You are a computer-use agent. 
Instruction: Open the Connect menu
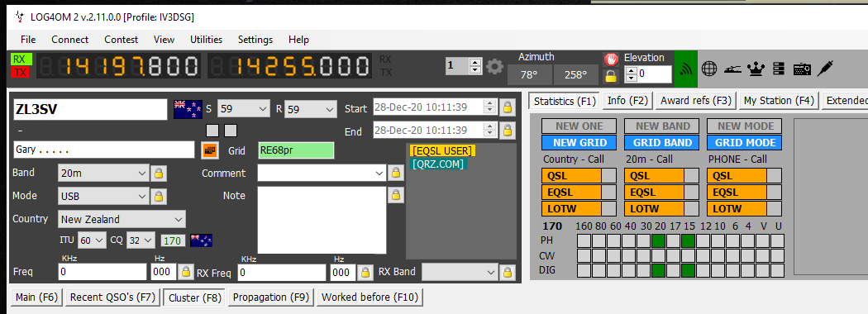point(69,40)
